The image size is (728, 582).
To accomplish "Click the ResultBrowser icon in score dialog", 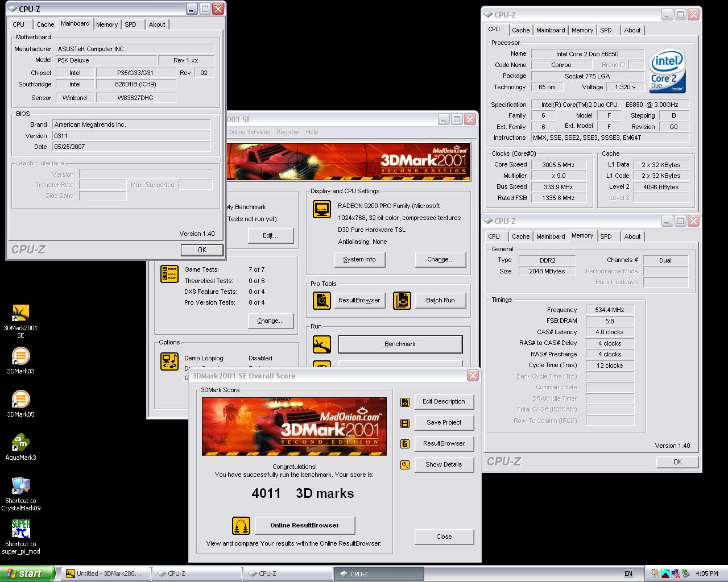I will tap(405, 444).
